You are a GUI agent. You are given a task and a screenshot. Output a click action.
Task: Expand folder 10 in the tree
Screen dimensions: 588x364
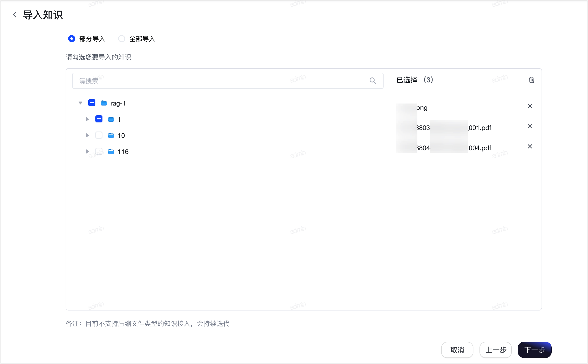point(87,135)
